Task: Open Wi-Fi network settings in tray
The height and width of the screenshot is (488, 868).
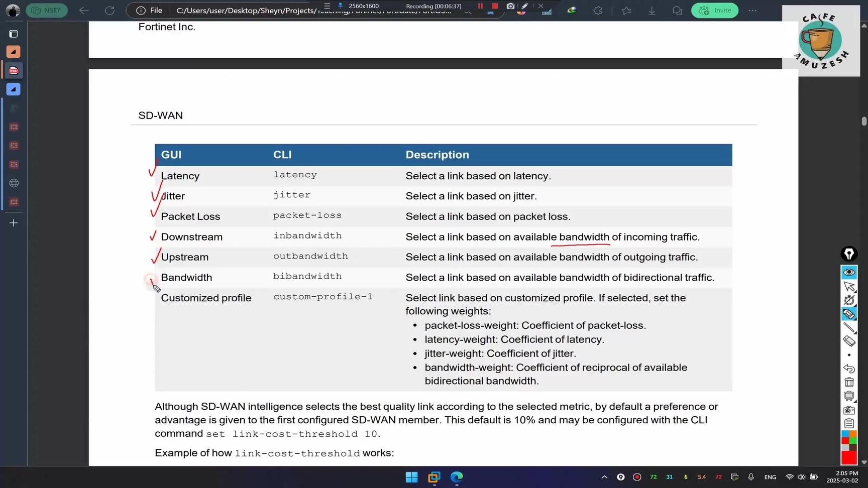Action: [790, 477]
